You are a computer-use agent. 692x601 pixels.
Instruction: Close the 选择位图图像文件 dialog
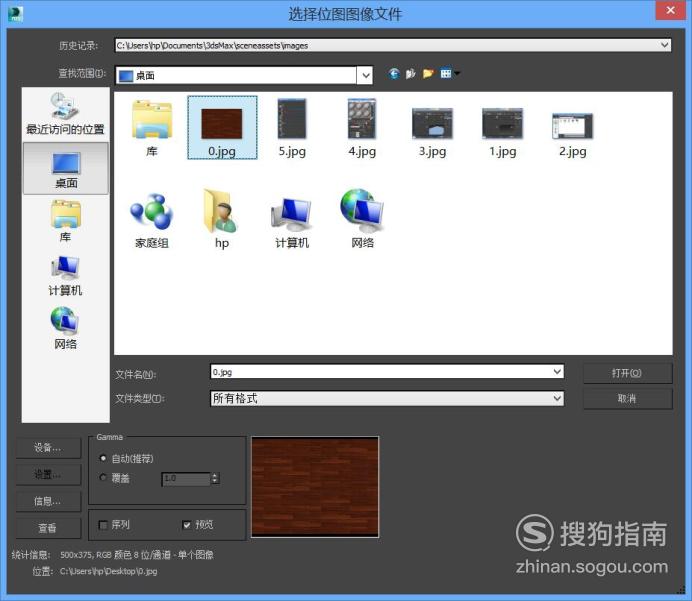pyautogui.click(x=670, y=10)
